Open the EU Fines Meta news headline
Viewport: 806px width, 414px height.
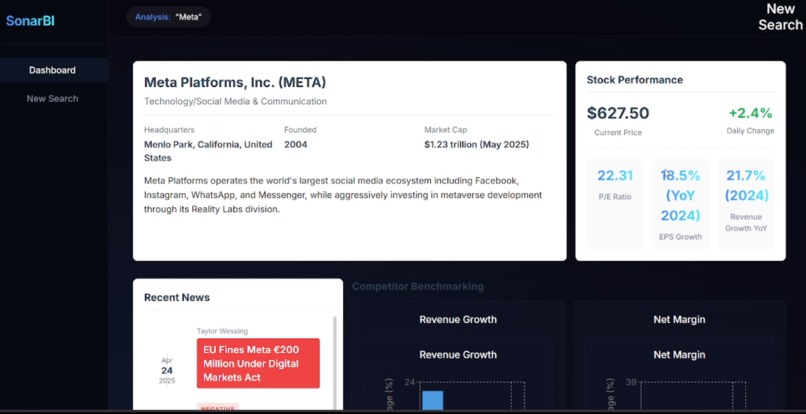click(258, 363)
